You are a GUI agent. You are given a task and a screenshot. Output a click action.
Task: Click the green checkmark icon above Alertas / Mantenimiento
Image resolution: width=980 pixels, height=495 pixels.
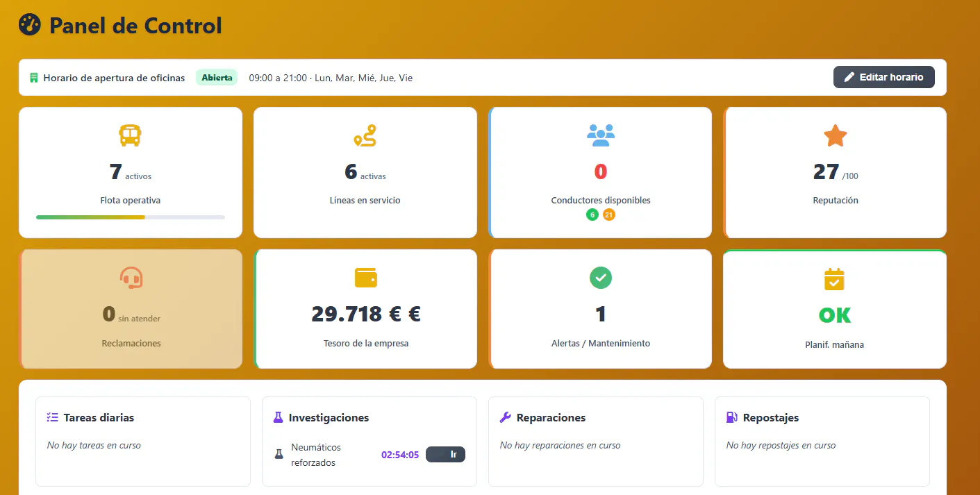click(x=601, y=278)
